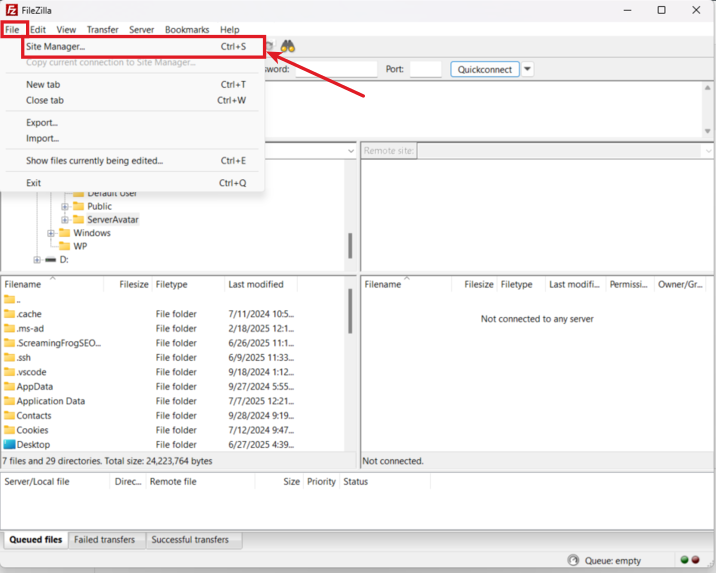Click the folder icon beside Cookies
The width and height of the screenshot is (716, 573).
[x=9, y=430]
